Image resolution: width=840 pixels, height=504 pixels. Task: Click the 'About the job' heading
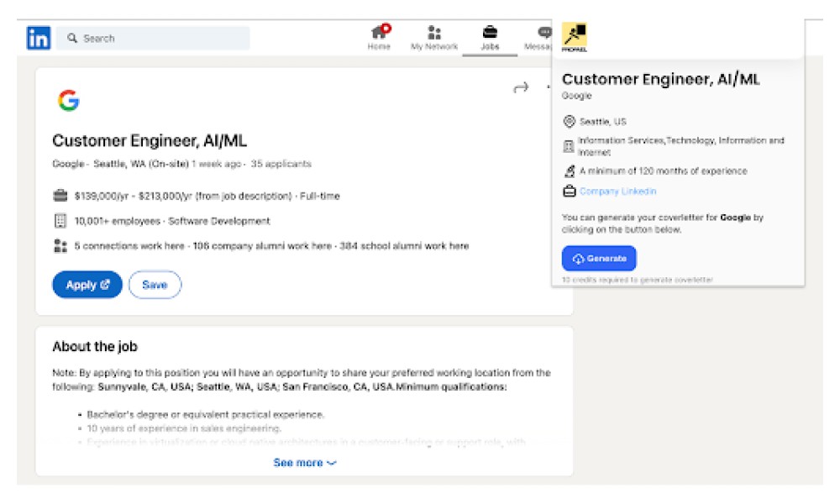pyautogui.click(x=95, y=347)
